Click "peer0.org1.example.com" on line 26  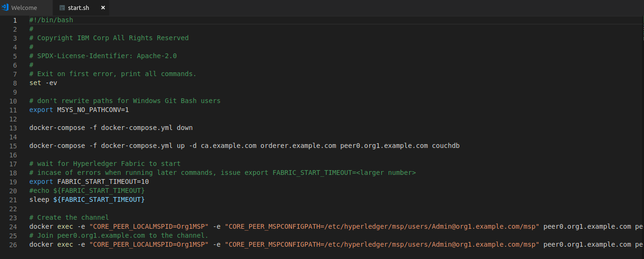587,244
